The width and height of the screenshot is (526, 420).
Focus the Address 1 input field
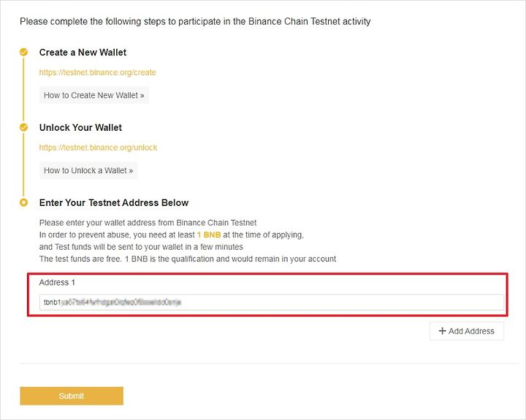pyautogui.click(x=271, y=302)
